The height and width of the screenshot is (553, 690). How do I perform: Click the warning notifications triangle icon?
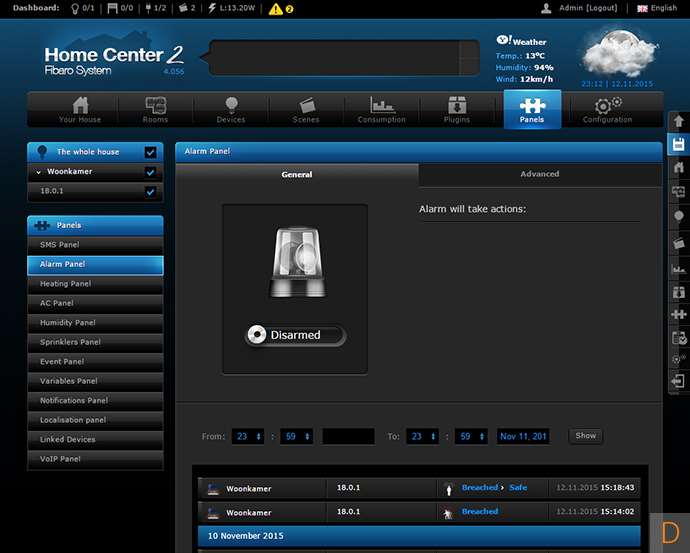[x=274, y=8]
